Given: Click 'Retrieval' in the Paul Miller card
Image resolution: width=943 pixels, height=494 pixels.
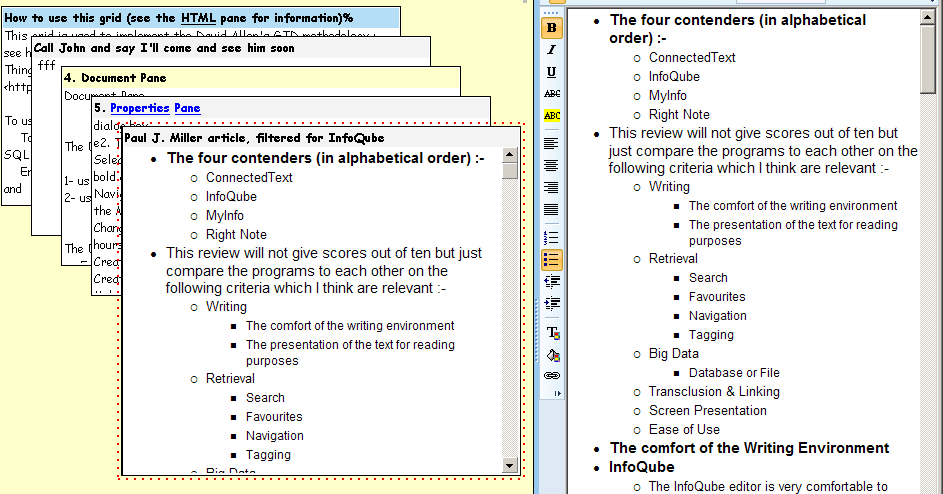Looking at the screenshot, I should click(x=230, y=379).
